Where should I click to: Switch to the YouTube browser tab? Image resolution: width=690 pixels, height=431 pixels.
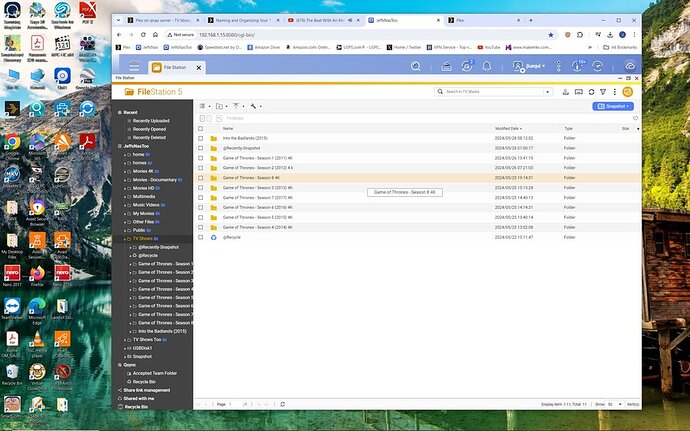323,20
